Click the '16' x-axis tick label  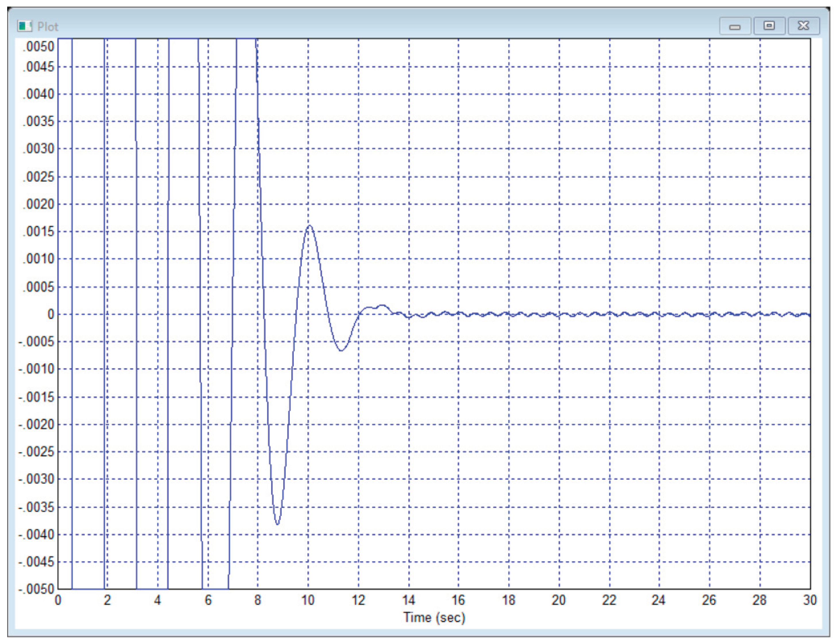[x=458, y=600]
